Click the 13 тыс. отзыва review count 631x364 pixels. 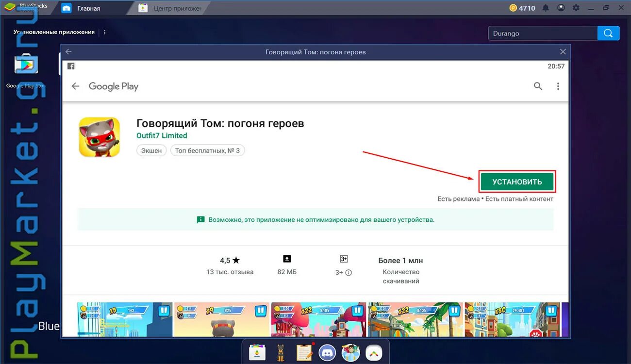coord(230,272)
